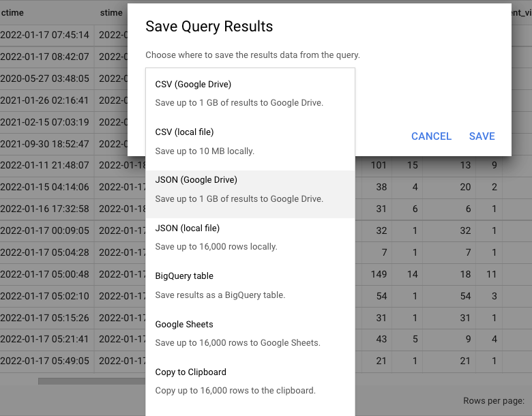Pick JSON (local file) option
Viewport: 532px width, 416px height.
coord(250,237)
